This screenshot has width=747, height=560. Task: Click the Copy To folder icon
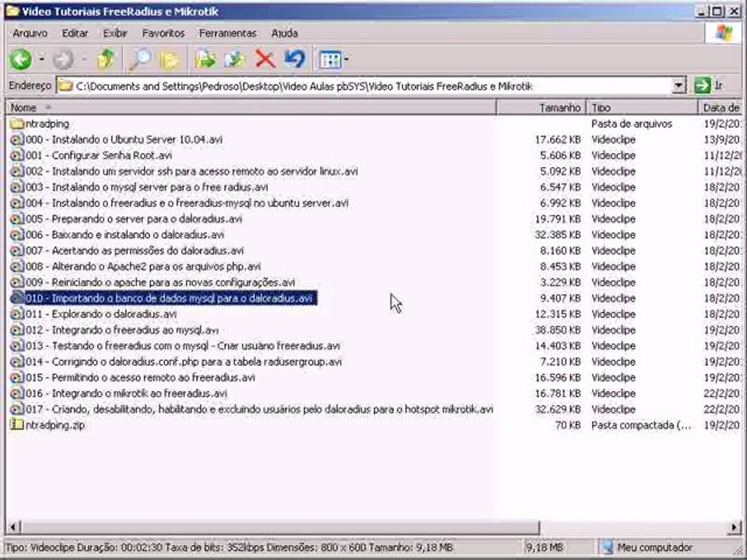point(235,60)
